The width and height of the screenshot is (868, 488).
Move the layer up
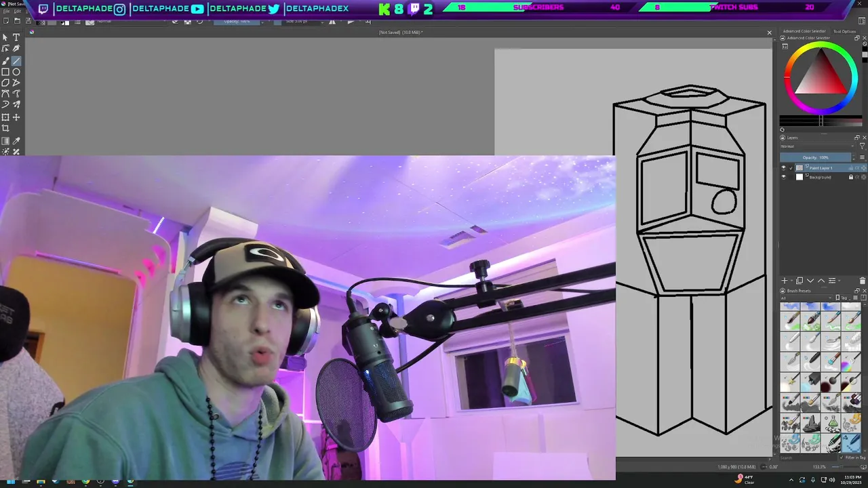point(821,281)
